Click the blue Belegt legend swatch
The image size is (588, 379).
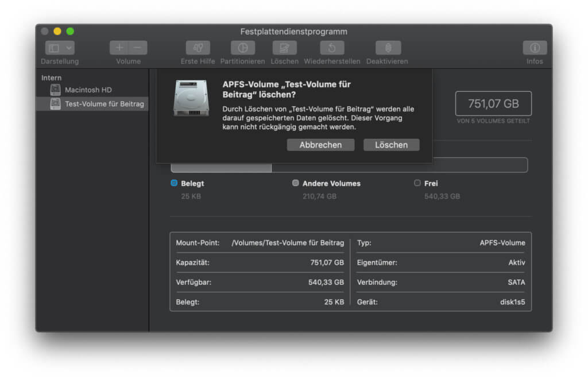pyautogui.click(x=174, y=183)
